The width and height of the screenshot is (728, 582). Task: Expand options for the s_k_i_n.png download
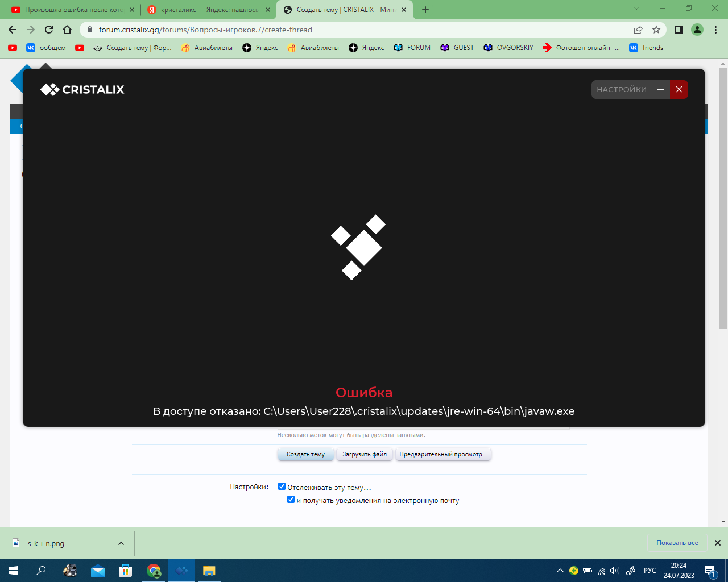(121, 543)
